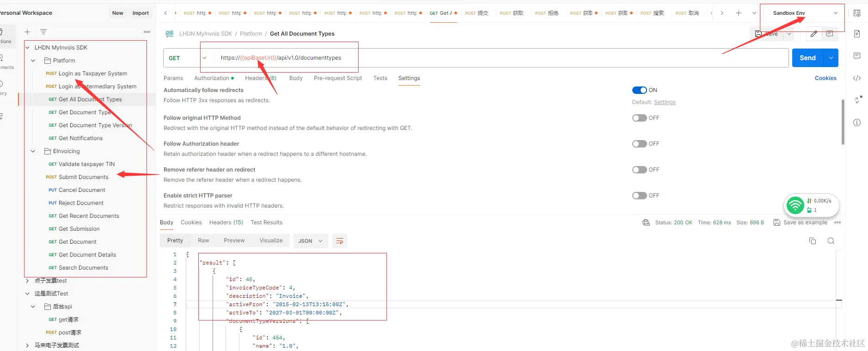Enable Follow original HTTP Method

640,118
